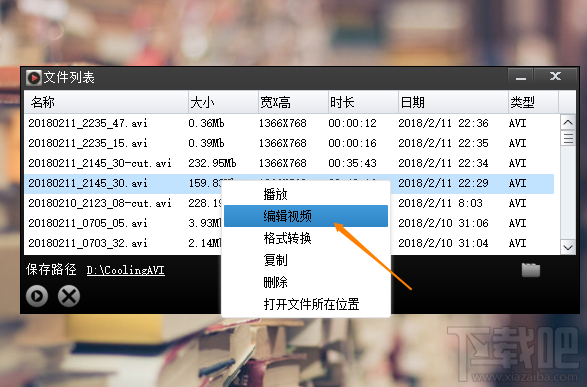Select file 20180211_2235_15.avi
Image resolution: width=587 pixels, height=387 pixels.
(88, 143)
